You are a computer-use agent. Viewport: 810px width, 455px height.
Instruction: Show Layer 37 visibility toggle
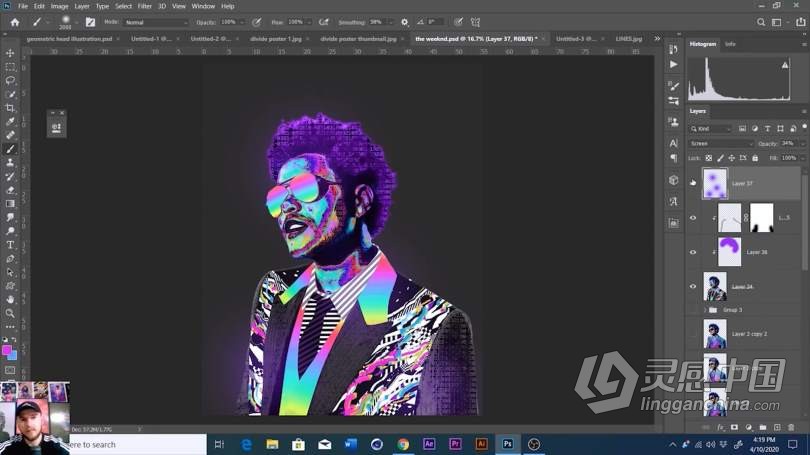click(693, 183)
